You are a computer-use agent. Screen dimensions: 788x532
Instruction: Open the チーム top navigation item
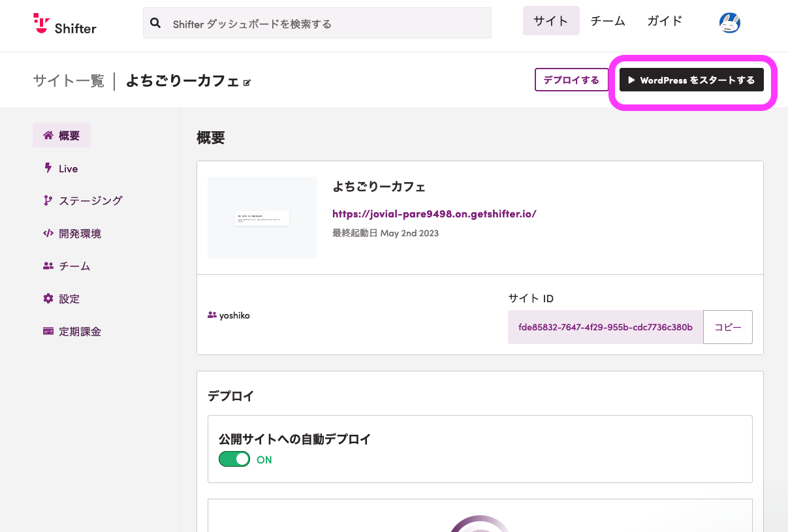click(608, 21)
